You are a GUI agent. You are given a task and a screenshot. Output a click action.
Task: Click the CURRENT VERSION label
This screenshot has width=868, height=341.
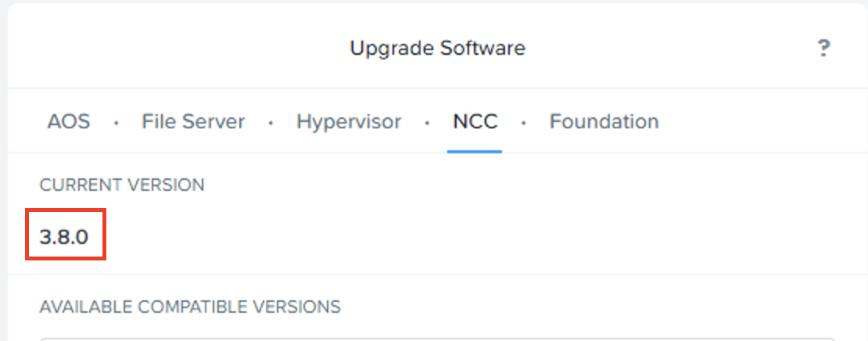(x=122, y=185)
